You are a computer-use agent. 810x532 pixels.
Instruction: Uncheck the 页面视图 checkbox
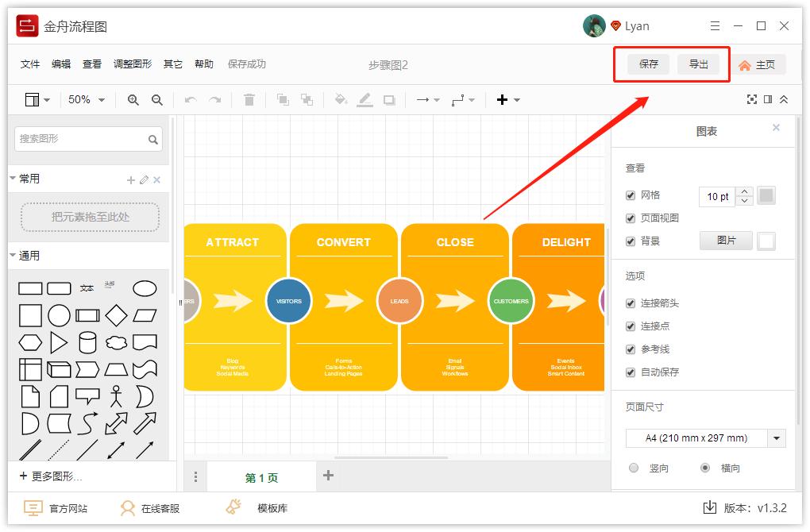pos(631,218)
